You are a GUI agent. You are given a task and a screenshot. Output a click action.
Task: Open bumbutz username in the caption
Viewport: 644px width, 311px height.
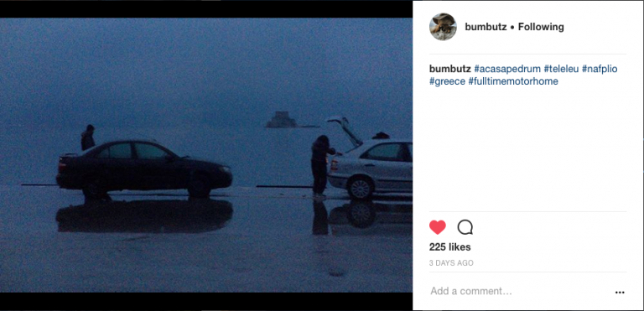449,69
